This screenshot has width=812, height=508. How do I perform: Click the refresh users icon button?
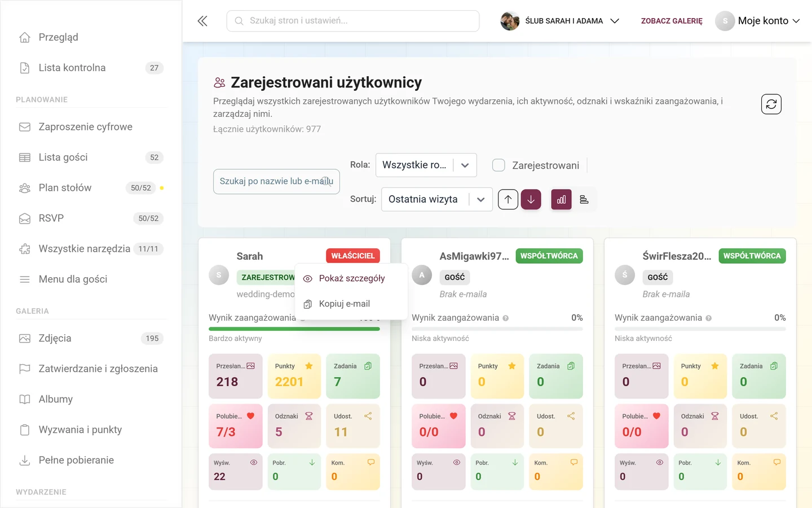tap(771, 104)
